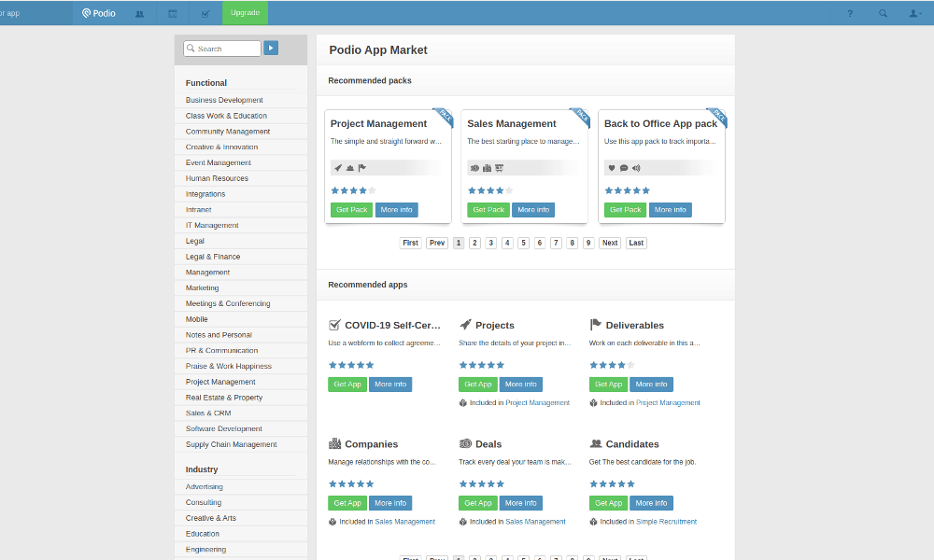
Task: Get the Deals app
Action: pos(477,503)
